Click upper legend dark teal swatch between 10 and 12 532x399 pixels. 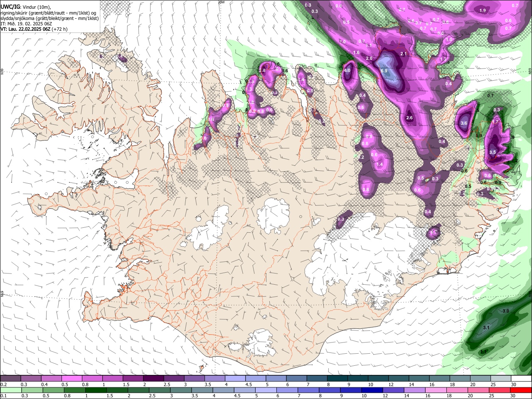point(378,379)
